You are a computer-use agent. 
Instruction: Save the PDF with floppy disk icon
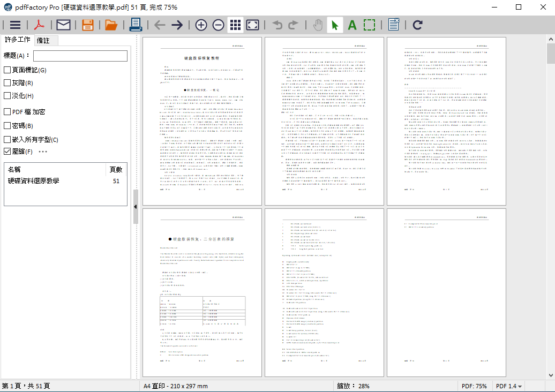coord(88,25)
